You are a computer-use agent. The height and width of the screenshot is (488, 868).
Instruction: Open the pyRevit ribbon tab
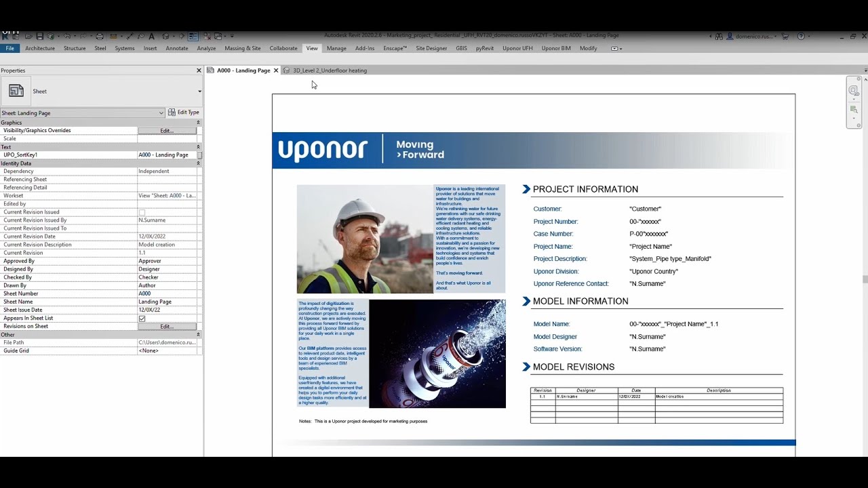coord(485,49)
